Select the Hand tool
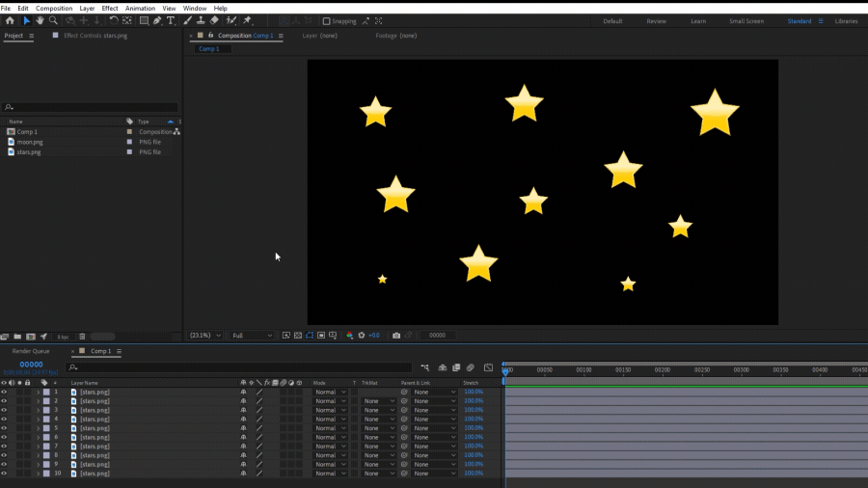Screen dimensions: 868x488 pyautogui.click(x=40, y=20)
